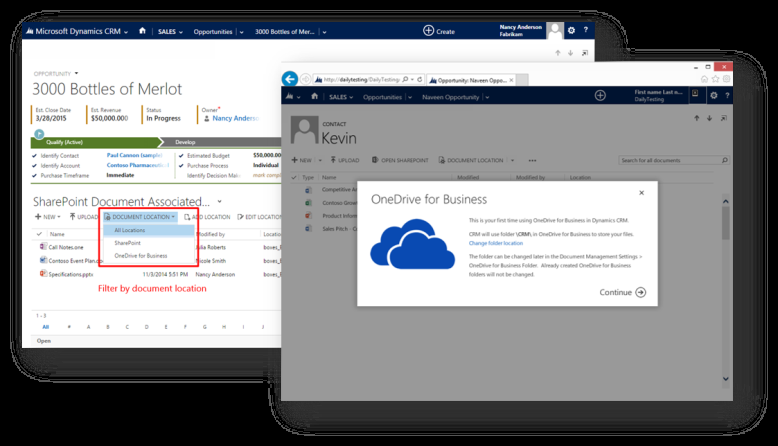Go to previous record arrow in left window
The image size is (778, 446).
tap(558, 53)
